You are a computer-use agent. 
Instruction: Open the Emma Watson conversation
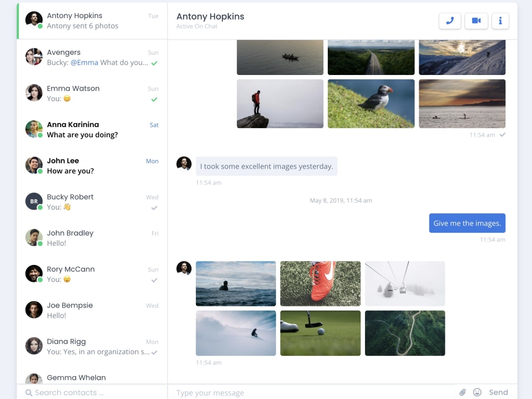point(92,93)
